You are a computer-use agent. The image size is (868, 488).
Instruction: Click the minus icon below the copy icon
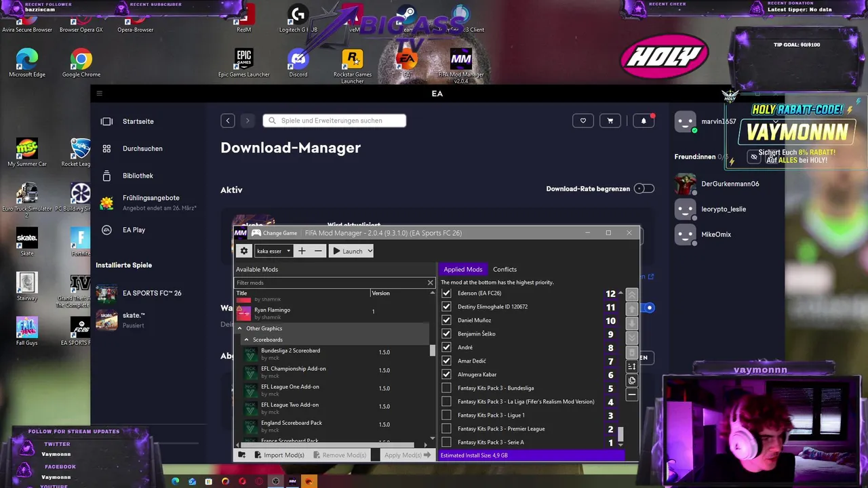(x=632, y=394)
